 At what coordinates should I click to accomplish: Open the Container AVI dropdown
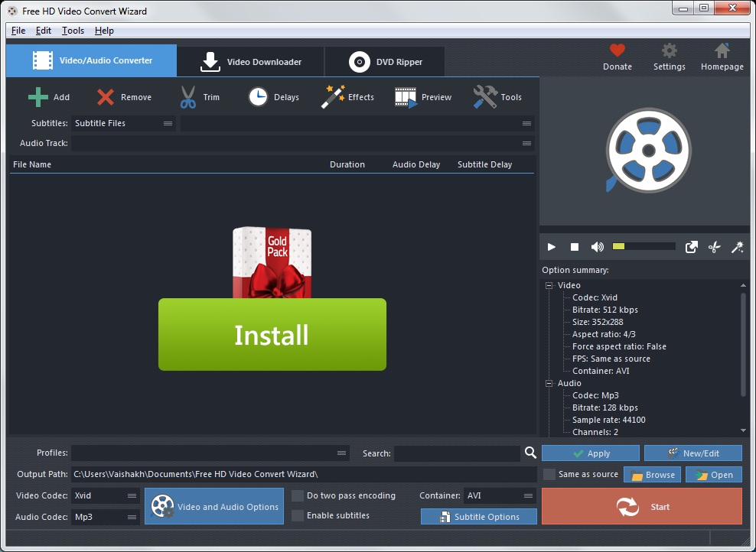coord(500,495)
